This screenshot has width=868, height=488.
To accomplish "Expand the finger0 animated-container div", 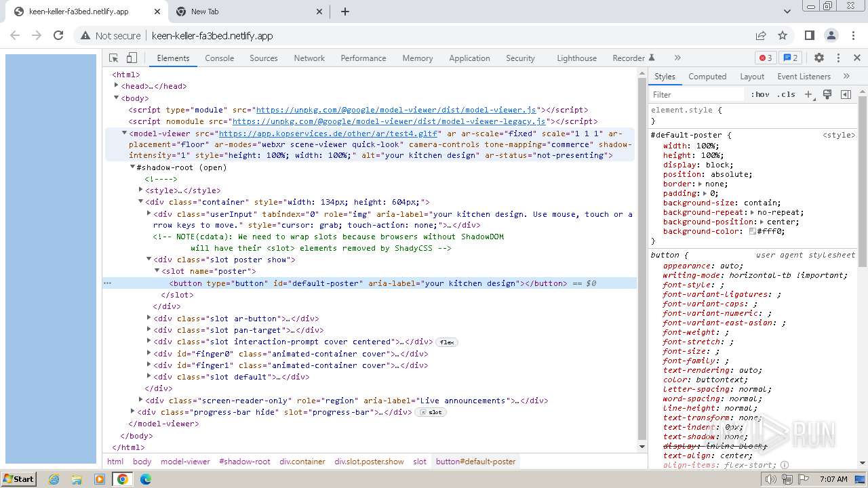I will pyautogui.click(x=149, y=354).
